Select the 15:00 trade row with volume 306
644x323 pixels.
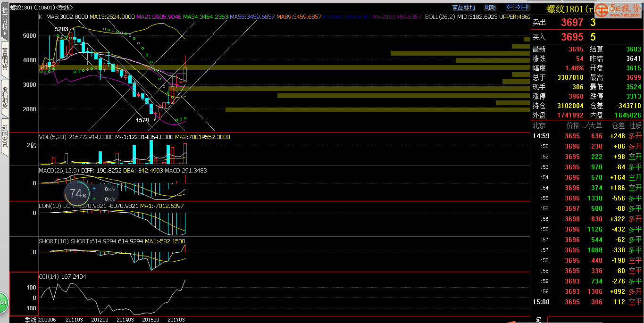[587, 302]
